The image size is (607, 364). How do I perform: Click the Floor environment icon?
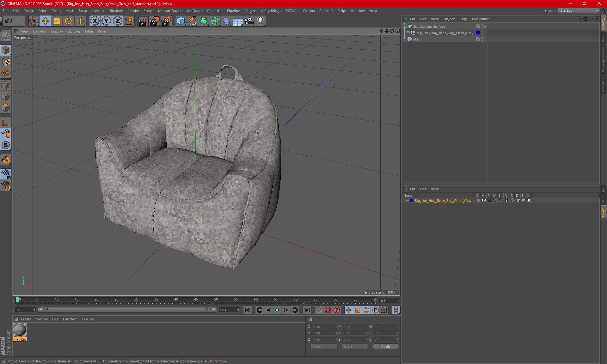click(x=237, y=21)
